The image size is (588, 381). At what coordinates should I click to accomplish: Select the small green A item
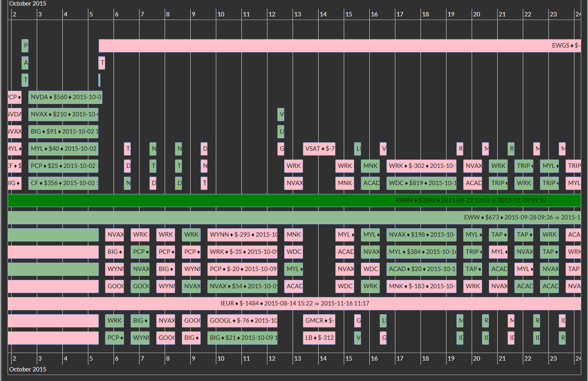pos(25,63)
